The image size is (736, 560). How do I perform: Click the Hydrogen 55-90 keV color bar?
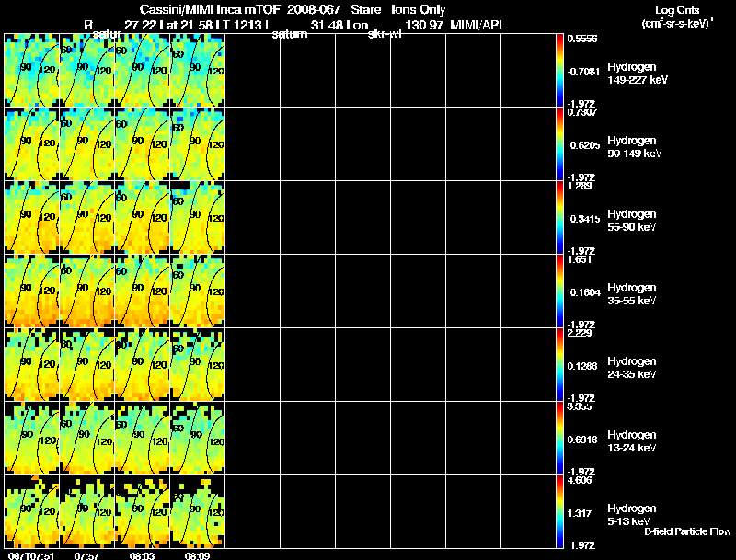[x=559, y=218]
